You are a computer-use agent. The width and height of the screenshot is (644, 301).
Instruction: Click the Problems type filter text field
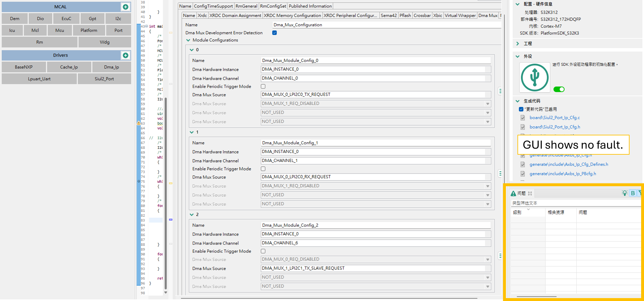click(576, 203)
